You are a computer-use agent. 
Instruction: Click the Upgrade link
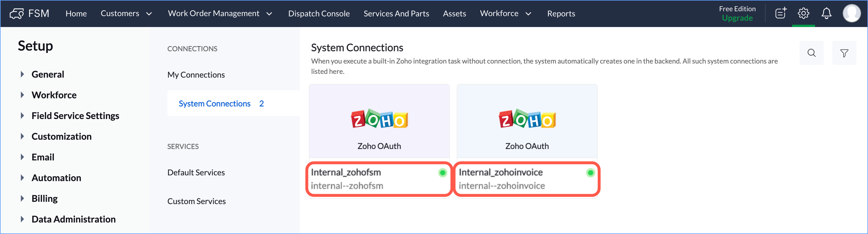pyautogui.click(x=737, y=18)
